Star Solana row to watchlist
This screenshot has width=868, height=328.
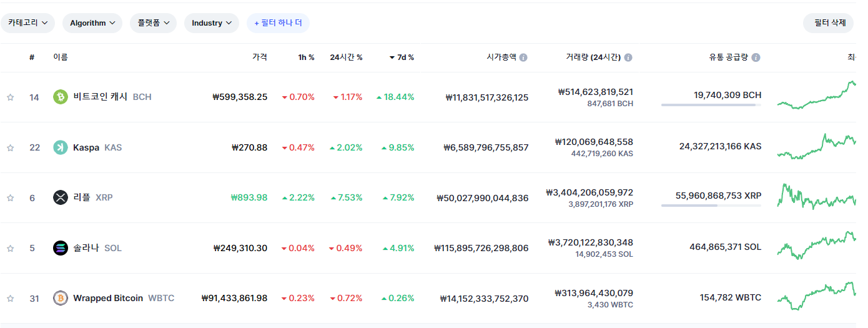[10, 249]
